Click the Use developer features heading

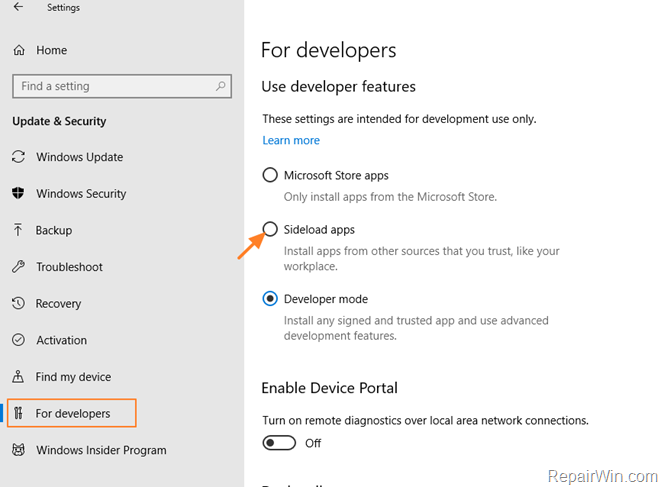coord(338,86)
